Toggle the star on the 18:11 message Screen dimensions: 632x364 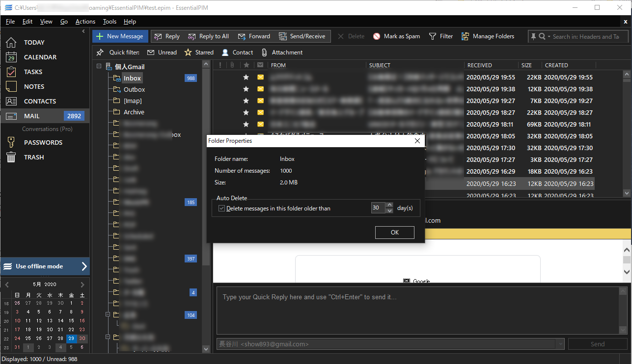coord(246,124)
